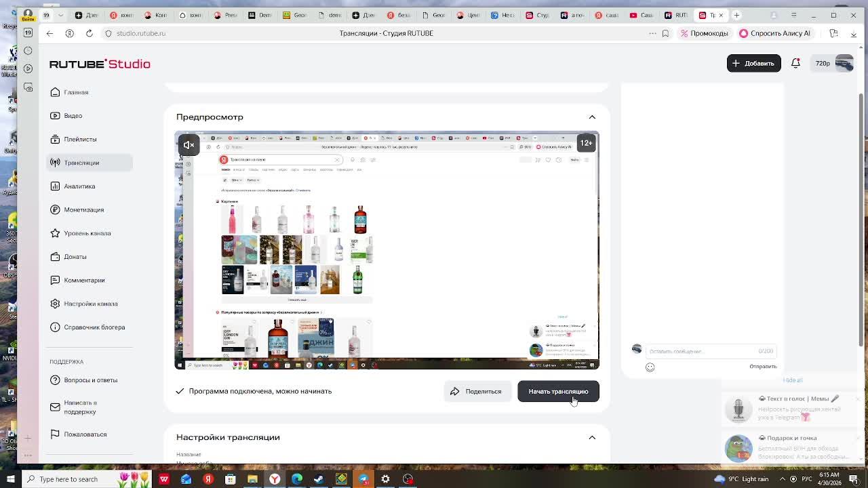Click the Вопросы и ответы icon

(x=55, y=380)
